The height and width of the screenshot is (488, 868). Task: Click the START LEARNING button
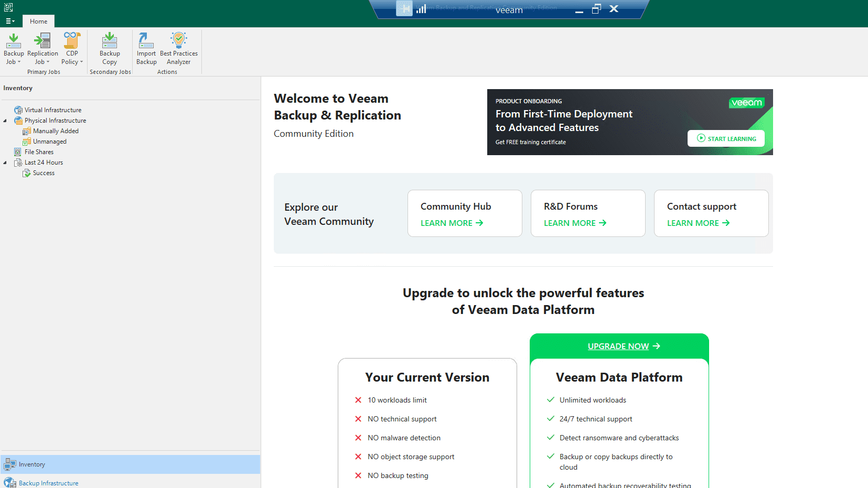coord(726,138)
